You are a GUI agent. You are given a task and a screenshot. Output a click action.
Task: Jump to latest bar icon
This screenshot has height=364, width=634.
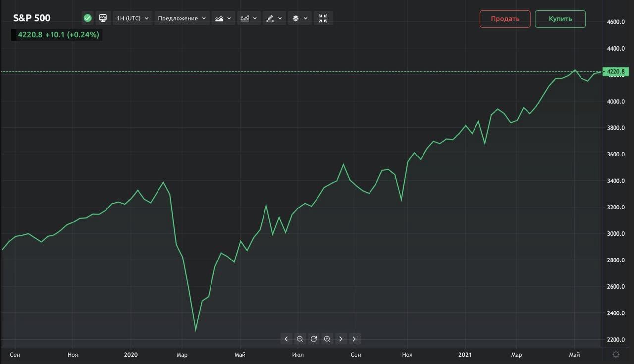click(355, 339)
